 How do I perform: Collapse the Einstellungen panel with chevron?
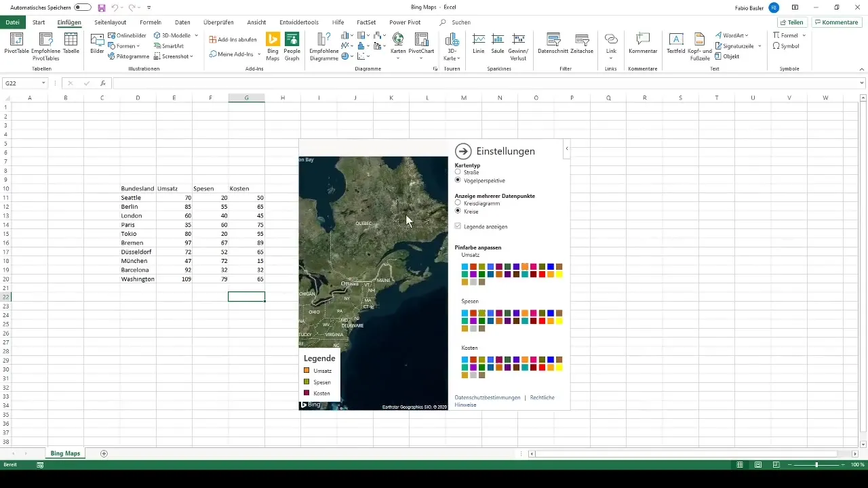(x=567, y=148)
